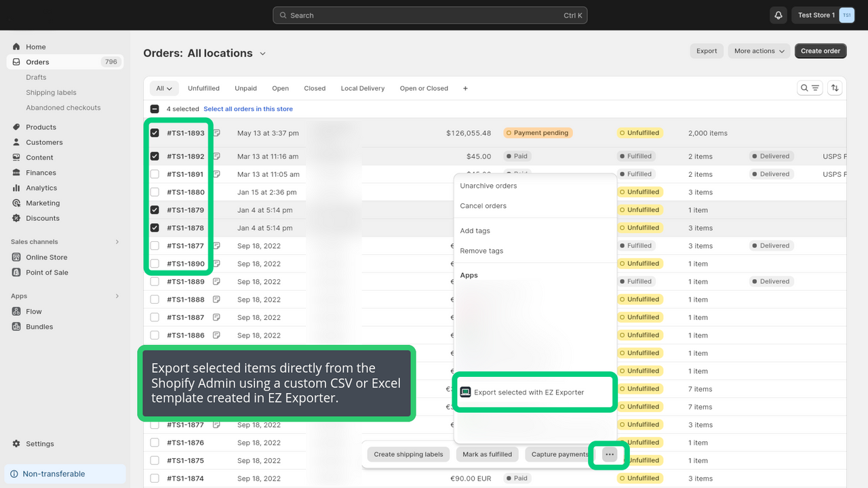Image resolution: width=868 pixels, height=488 pixels.
Task: Switch to the Unfulfilled orders tab
Action: pyautogui.click(x=203, y=87)
